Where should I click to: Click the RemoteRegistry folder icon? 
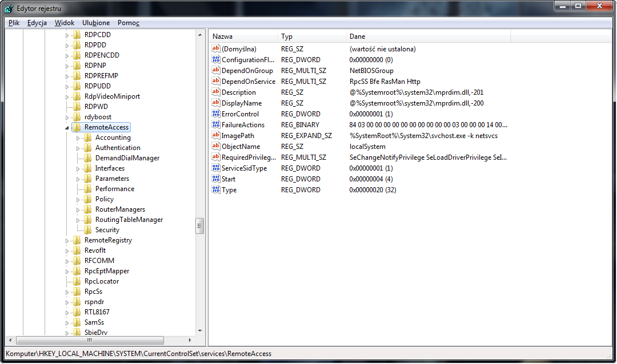[77, 240]
